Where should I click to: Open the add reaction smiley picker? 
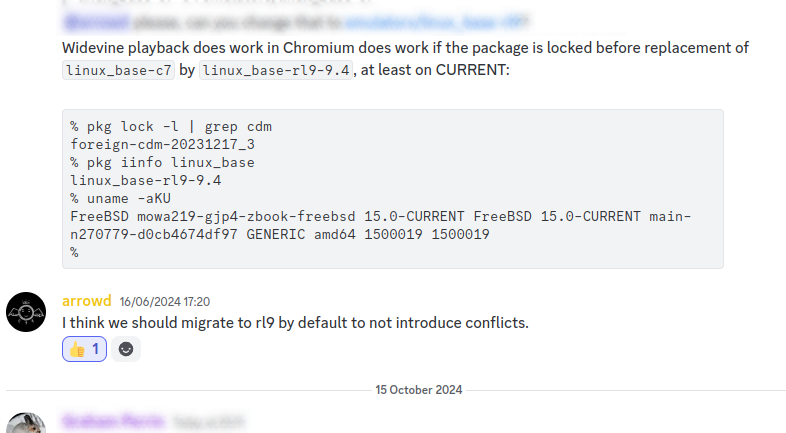pyautogui.click(x=126, y=349)
